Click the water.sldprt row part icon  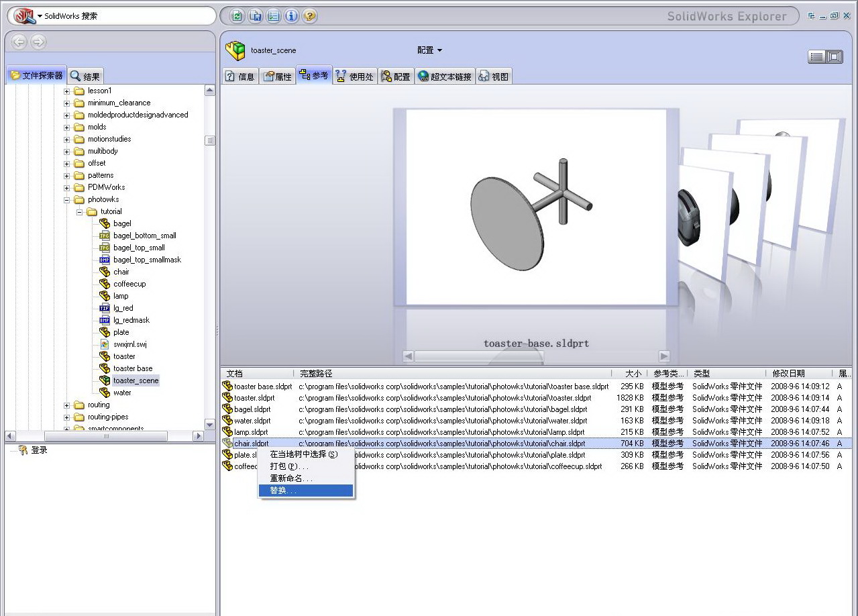point(227,421)
